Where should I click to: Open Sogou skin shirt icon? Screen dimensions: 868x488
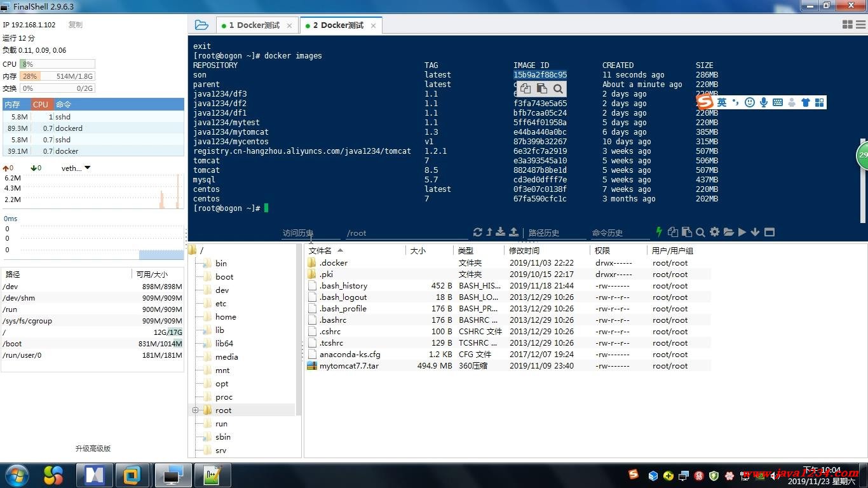pyautogui.click(x=806, y=102)
